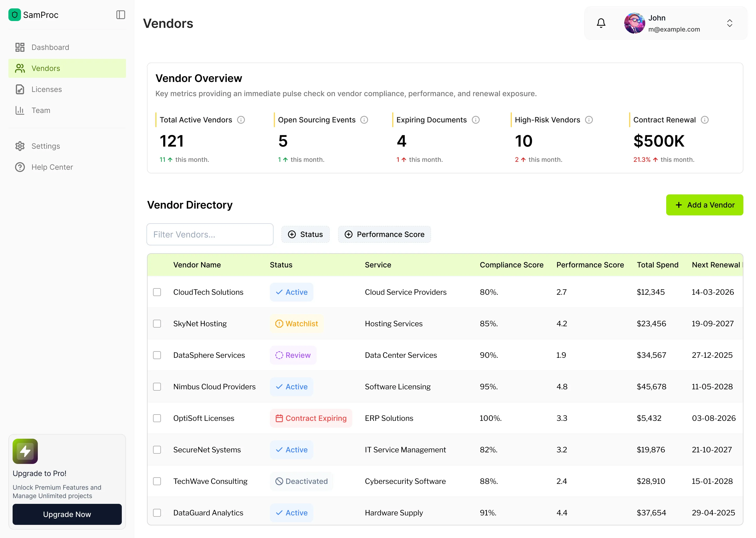Screen dimensions: 756x538
Task: Open the Performance Score filter dropdown
Action: [x=384, y=234]
